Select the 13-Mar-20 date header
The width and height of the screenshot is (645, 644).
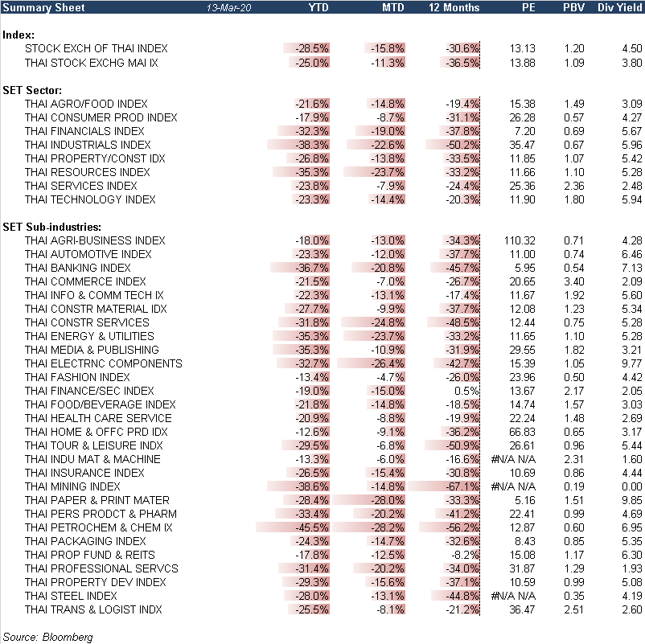pyautogui.click(x=228, y=8)
